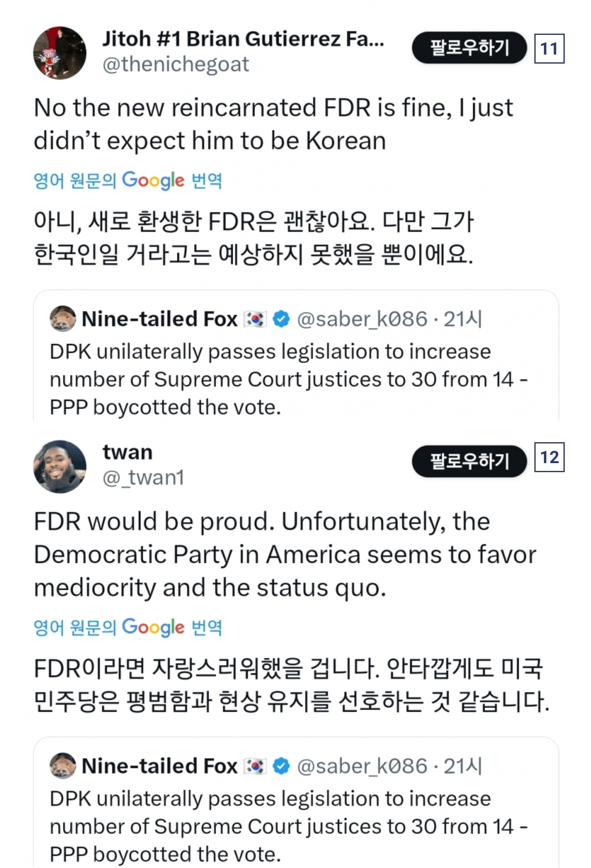Open quoted DPK tweet text under twan's post
Screen dimensions: 591x868
(287, 826)
